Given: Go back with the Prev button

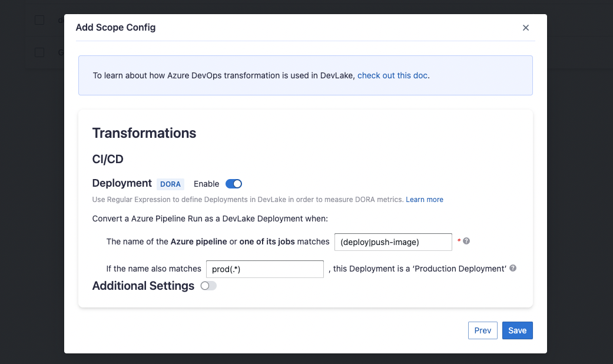Looking at the screenshot, I should (482, 330).
